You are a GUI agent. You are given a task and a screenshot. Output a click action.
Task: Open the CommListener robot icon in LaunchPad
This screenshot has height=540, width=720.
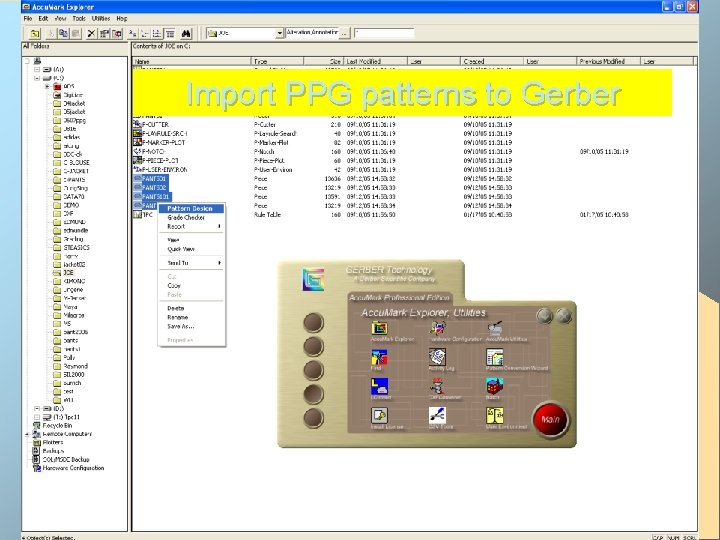pyautogui.click(x=438, y=386)
